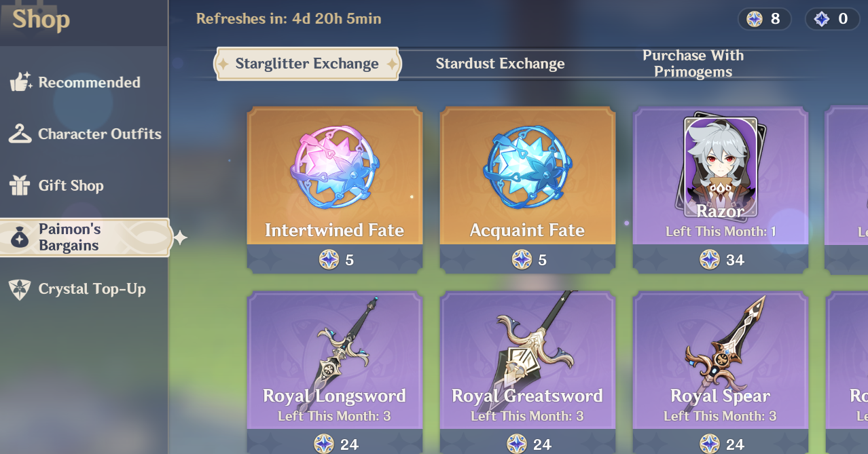Click the Crystal Top-Up gem icon
Screen dimensions: 868x454
20,289
